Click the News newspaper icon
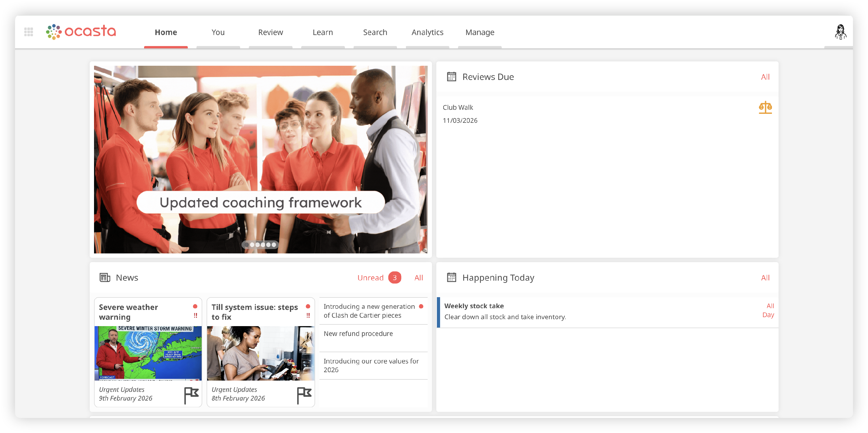Image resolution: width=868 pixels, height=433 pixels. 105,277
